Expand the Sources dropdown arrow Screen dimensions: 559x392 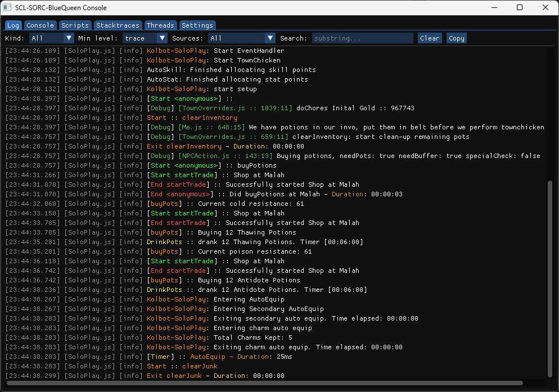(x=271, y=38)
